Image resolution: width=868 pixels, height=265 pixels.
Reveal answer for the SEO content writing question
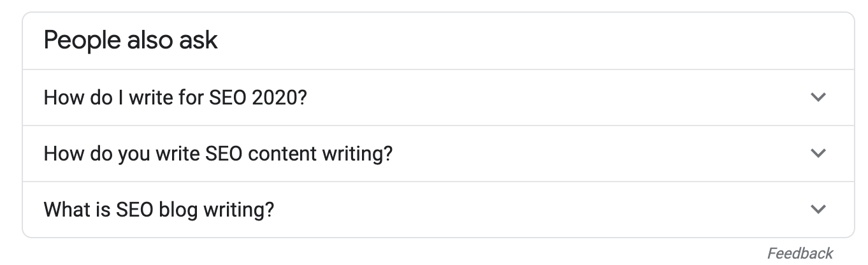tap(217, 154)
